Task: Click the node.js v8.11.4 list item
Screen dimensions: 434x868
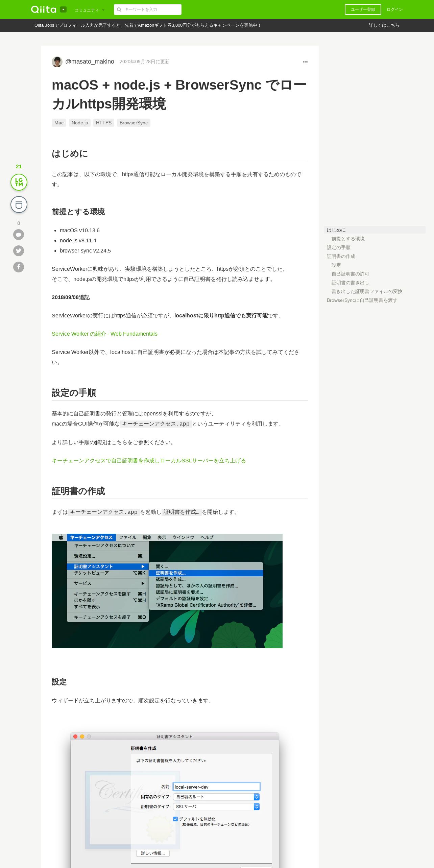Action: [78, 240]
